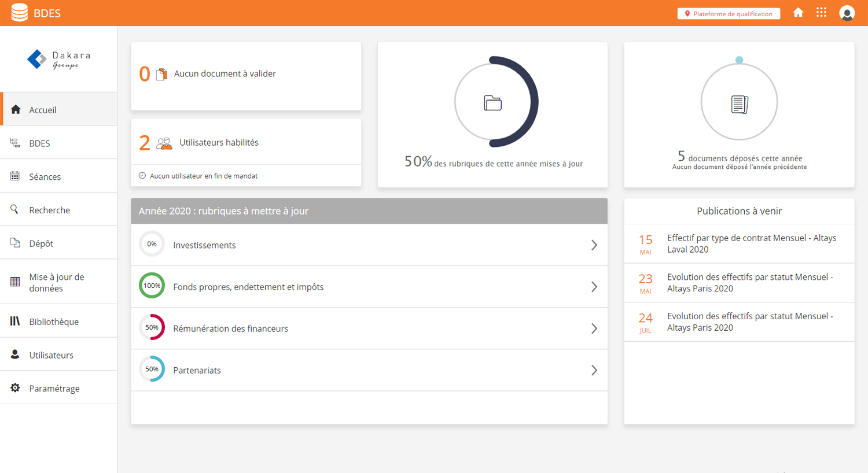The height and width of the screenshot is (473, 868).
Task: Open the BDES menu item
Action: click(x=58, y=143)
